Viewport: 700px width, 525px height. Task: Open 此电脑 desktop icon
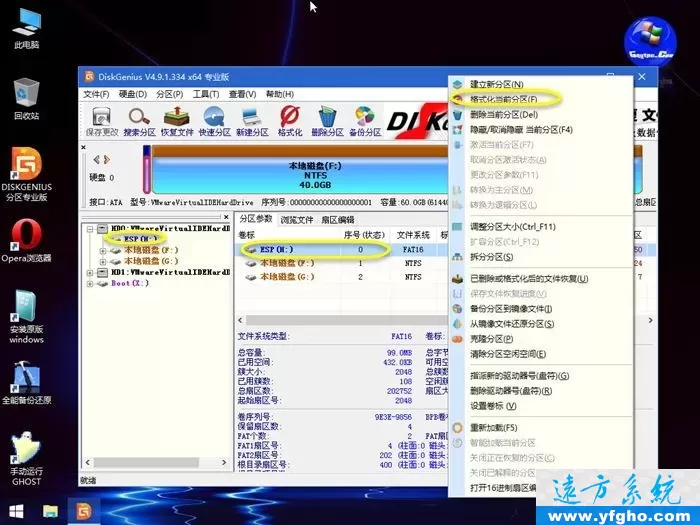(x=26, y=29)
